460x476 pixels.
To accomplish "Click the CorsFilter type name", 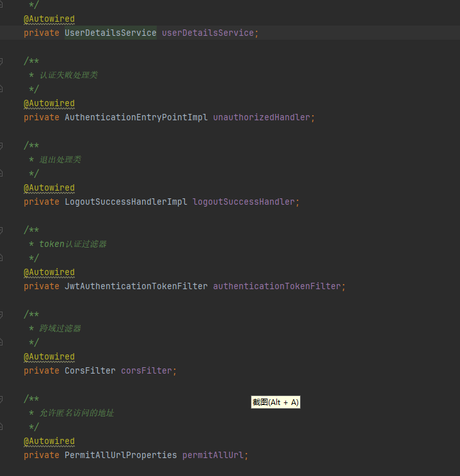I will click(x=90, y=370).
